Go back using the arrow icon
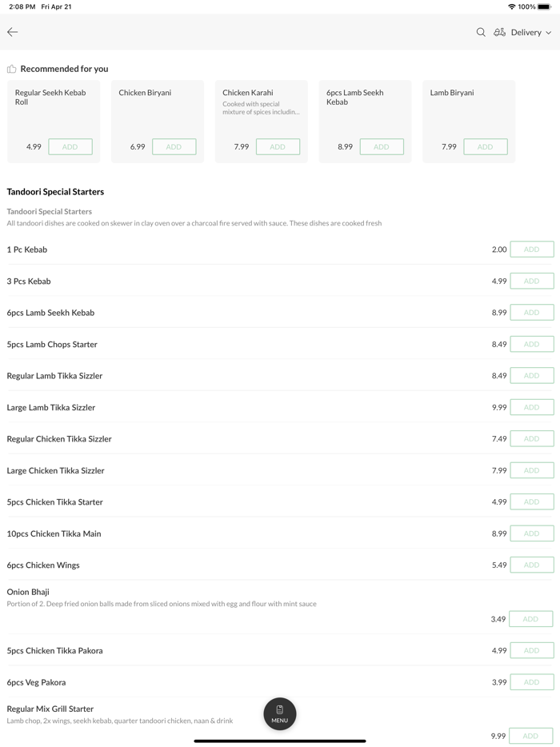The image size is (560, 747). coord(12,32)
